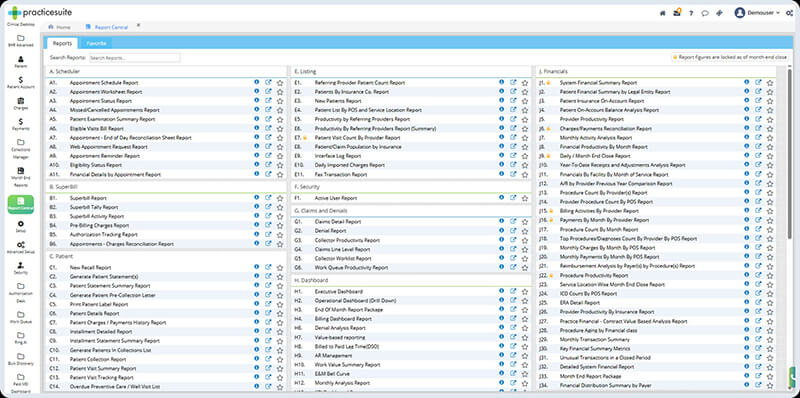Switch to the Favorite tab

tap(96, 43)
